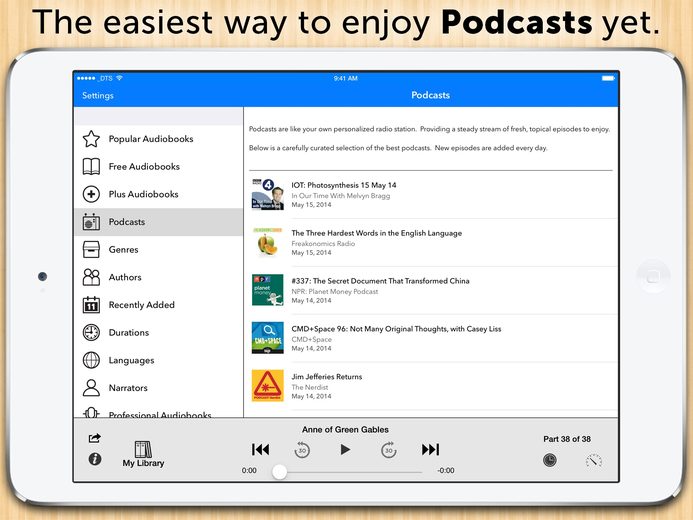
Task: Click The Nerdist subtitle
Action: tap(309, 387)
